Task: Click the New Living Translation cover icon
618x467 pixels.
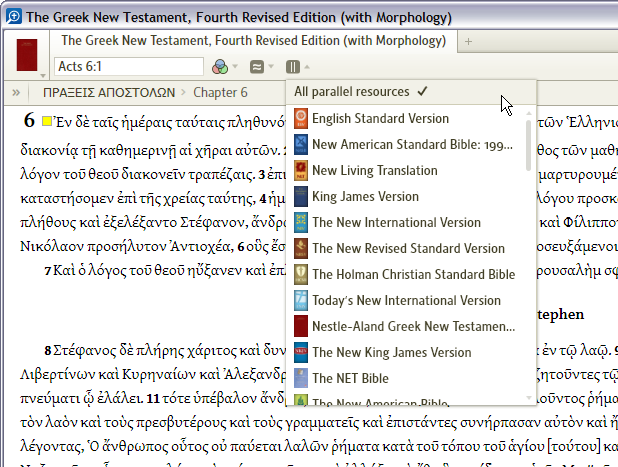Action: pos(301,171)
